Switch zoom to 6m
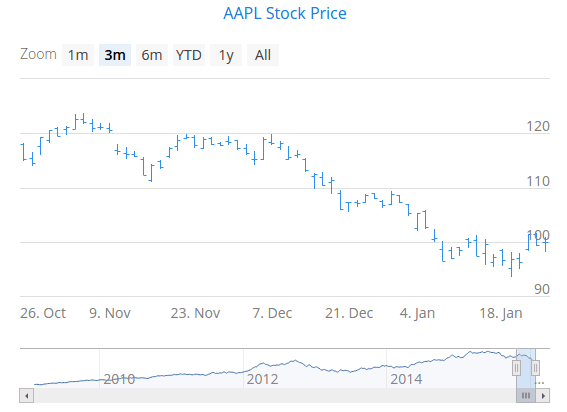Viewport: 567px width, 412px height. coord(152,55)
